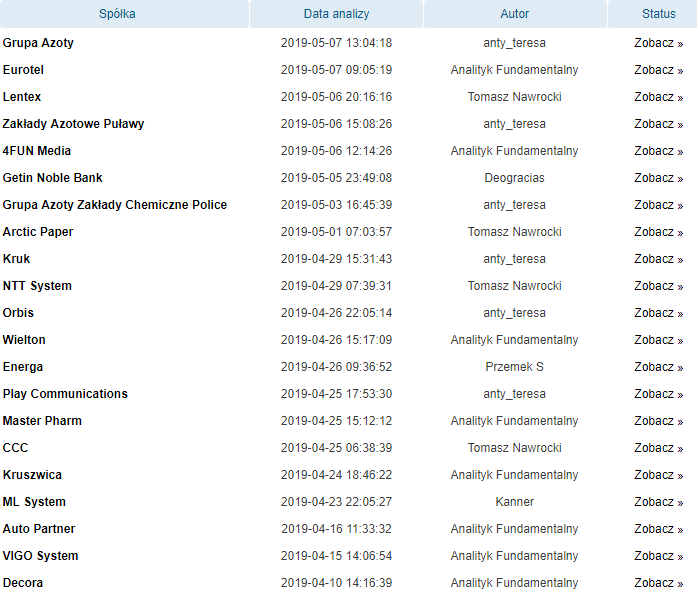Click author Analityk Fundamentalny in Eurotel row
The height and width of the screenshot is (595, 699).
click(x=514, y=70)
